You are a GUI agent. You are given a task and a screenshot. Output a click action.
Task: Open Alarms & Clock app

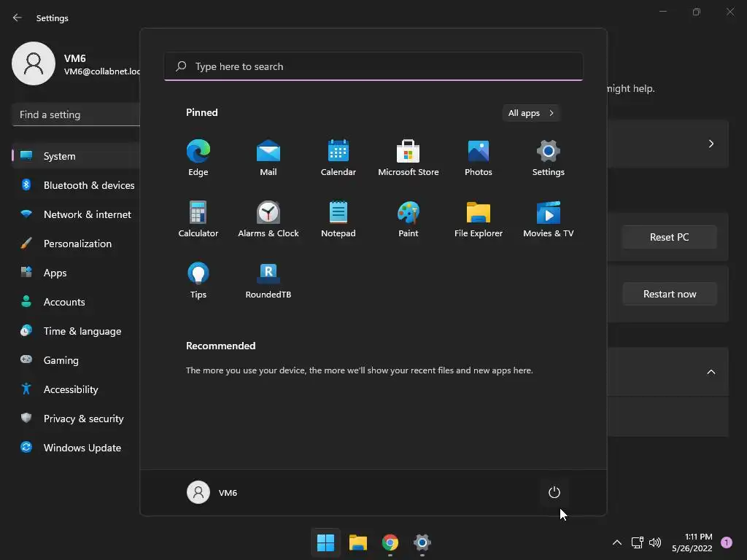(268, 219)
